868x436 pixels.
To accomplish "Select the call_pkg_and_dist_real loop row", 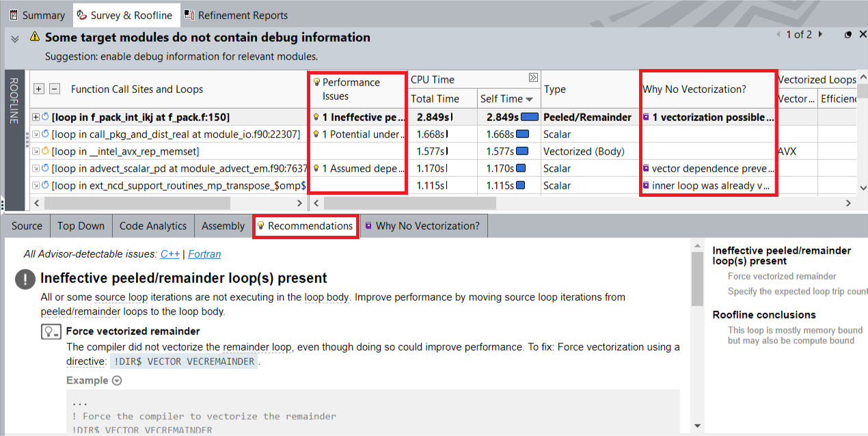I will pos(178,135).
